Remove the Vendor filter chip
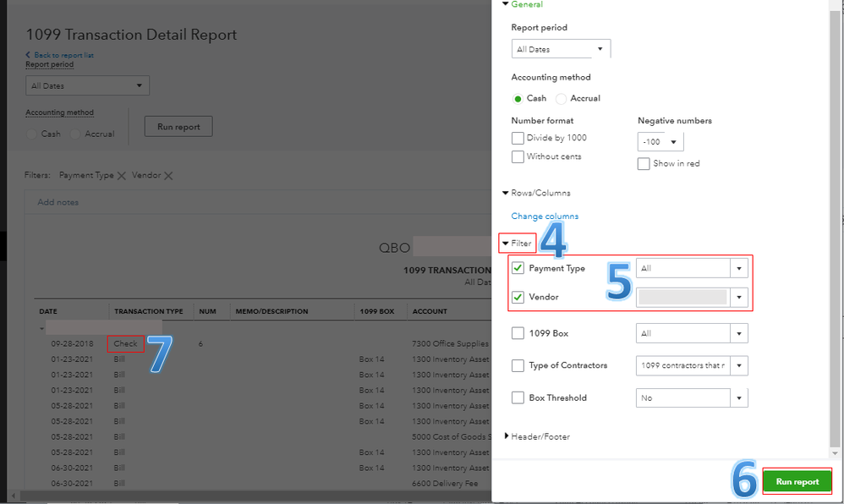Image resolution: width=844 pixels, height=504 pixels. tap(168, 176)
